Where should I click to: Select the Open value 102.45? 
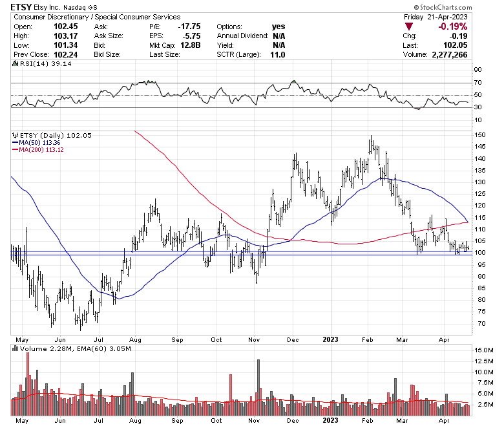coord(65,27)
